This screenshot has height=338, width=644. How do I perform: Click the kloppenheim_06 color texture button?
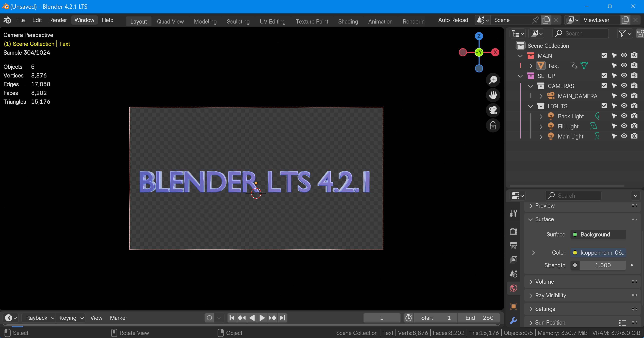pyautogui.click(x=598, y=253)
